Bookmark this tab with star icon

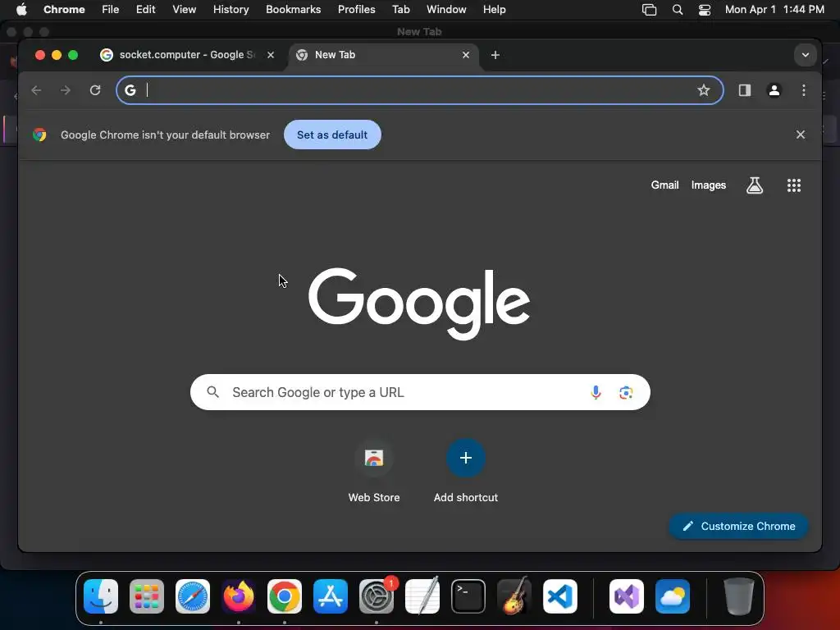point(703,90)
